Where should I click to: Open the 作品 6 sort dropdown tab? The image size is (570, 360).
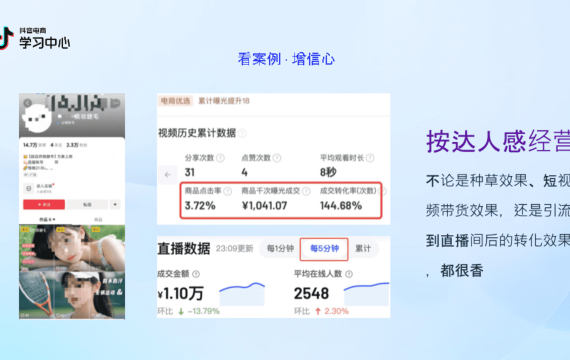(x=47, y=219)
